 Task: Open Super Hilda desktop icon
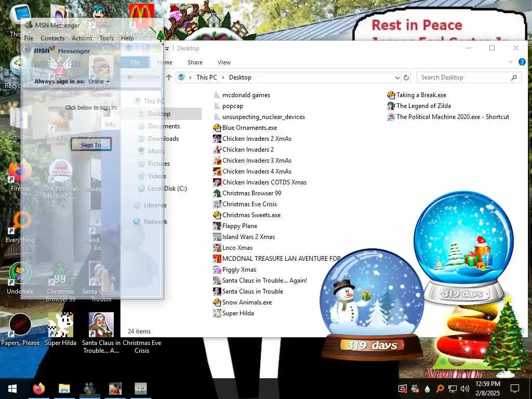tap(60, 330)
